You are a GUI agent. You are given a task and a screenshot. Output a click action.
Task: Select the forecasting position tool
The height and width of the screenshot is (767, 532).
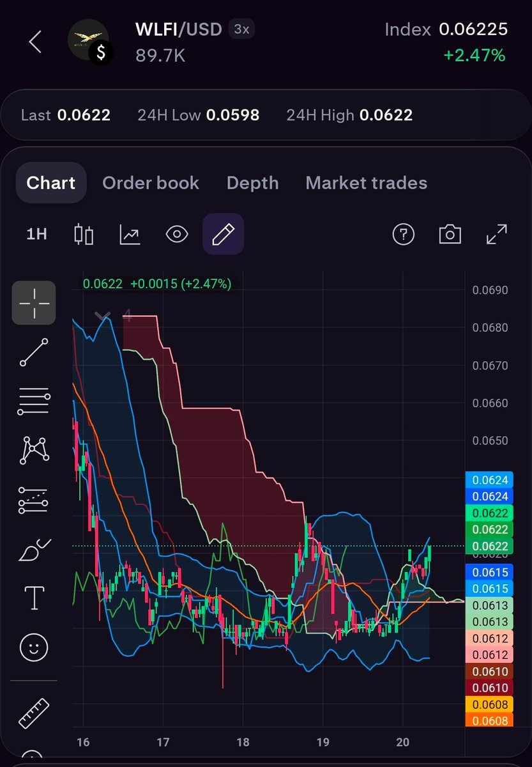pyautogui.click(x=34, y=500)
